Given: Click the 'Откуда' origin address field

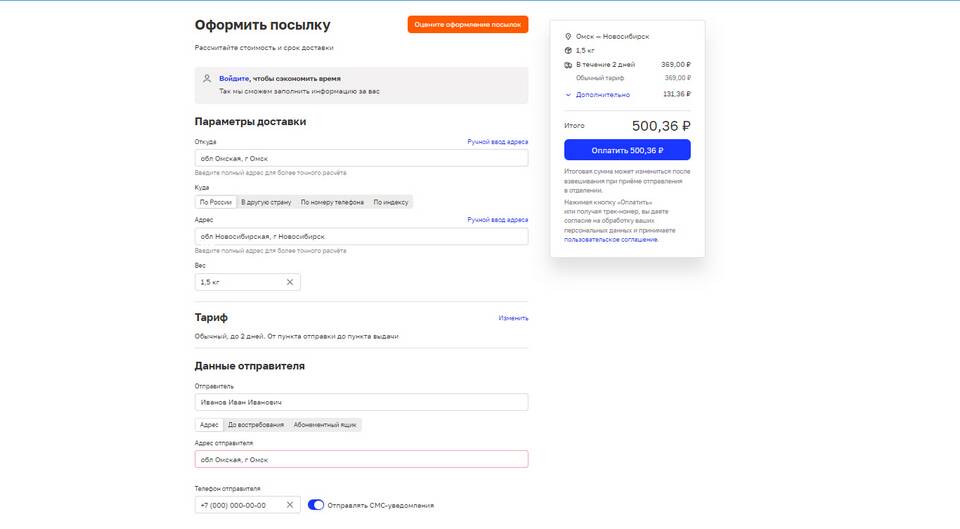Looking at the screenshot, I should point(361,158).
